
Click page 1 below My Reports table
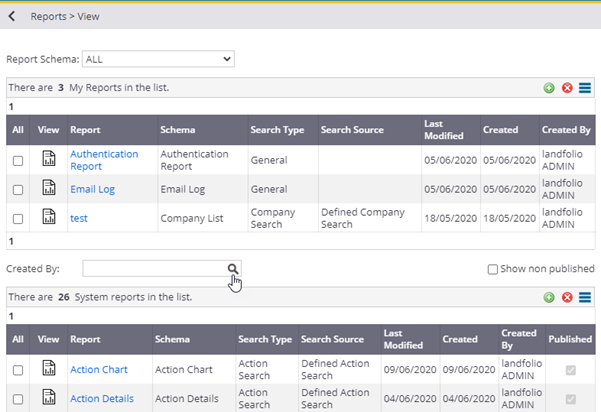pyautogui.click(x=11, y=241)
